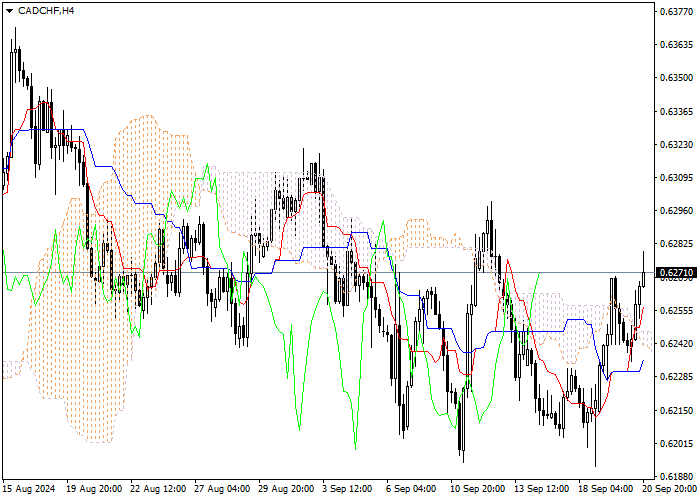Click the 0.63500 price axis label

click(x=676, y=78)
